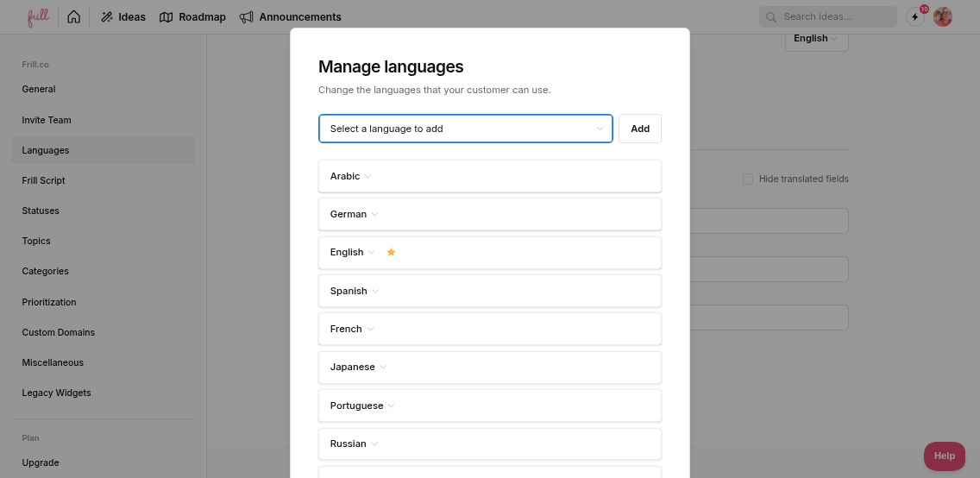The width and height of the screenshot is (980, 478).
Task: Expand the Japanese language row
Action: click(490, 368)
